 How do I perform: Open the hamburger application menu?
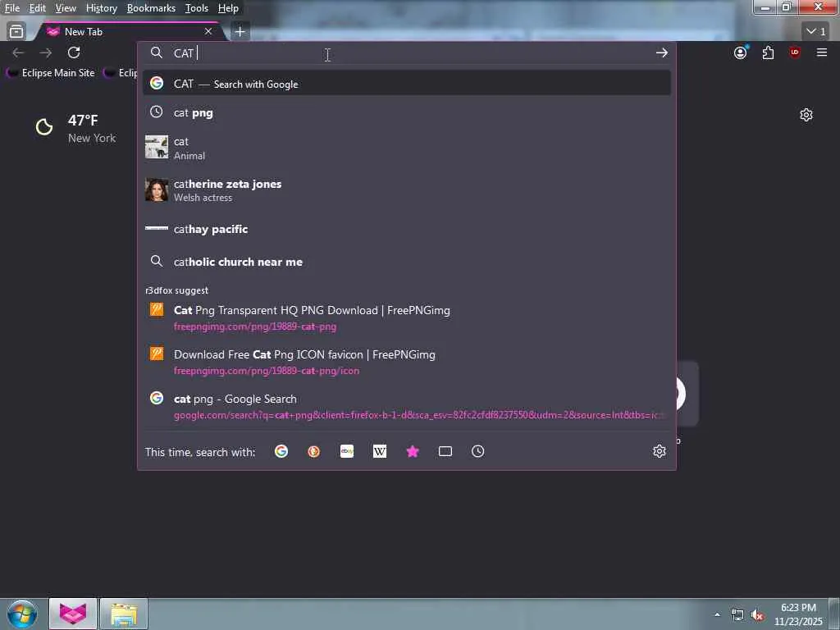[x=822, y=52]
